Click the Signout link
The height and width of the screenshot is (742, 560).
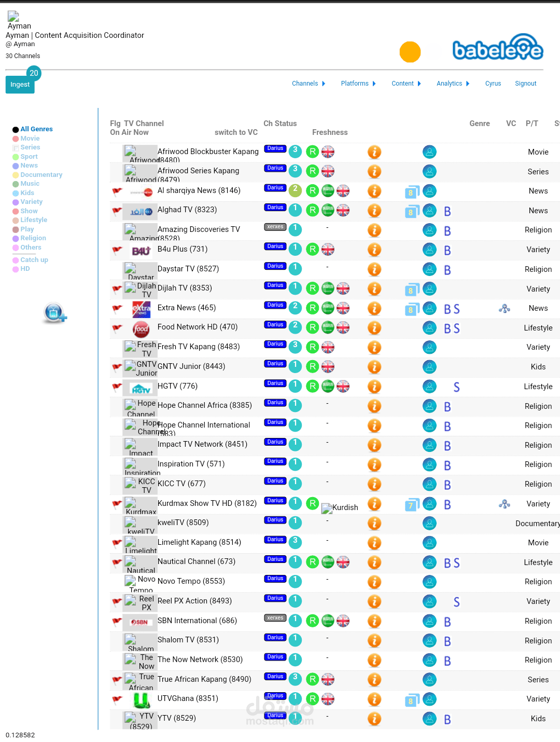tap(526, 84)
